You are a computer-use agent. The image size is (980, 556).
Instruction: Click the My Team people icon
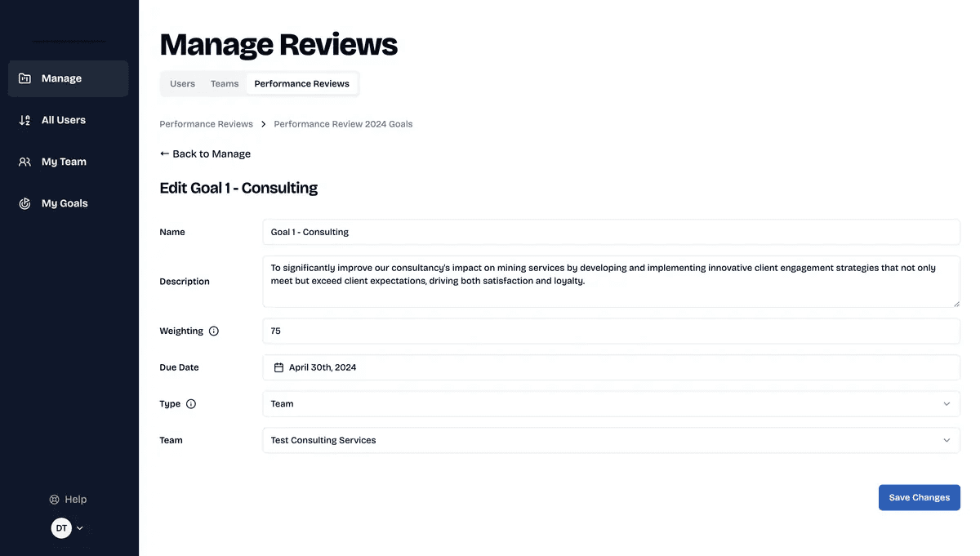tap(24, 162)
